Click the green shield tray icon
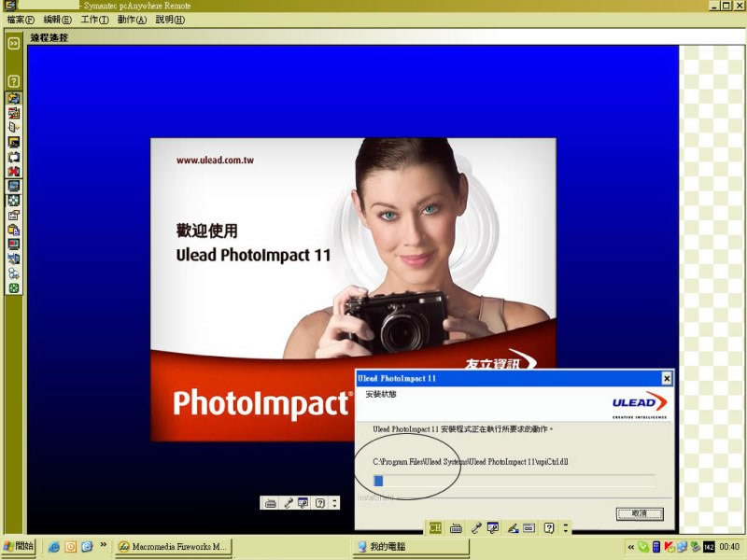 click(x=643, y=547)
